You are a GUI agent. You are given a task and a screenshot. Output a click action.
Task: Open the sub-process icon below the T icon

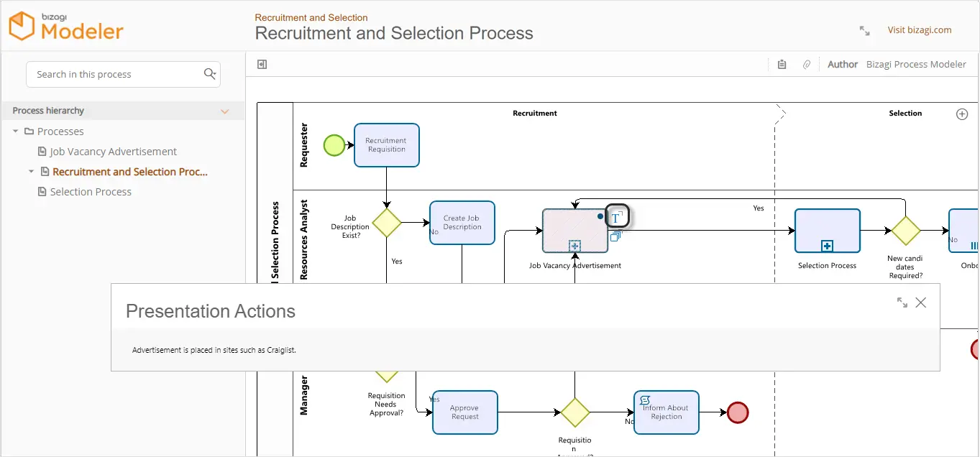615,235
